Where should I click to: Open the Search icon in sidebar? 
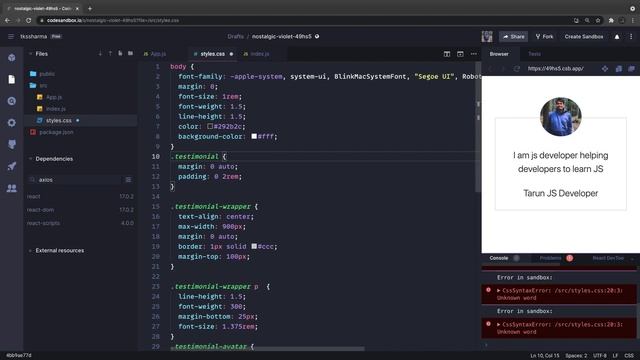(x=11, y=101)
